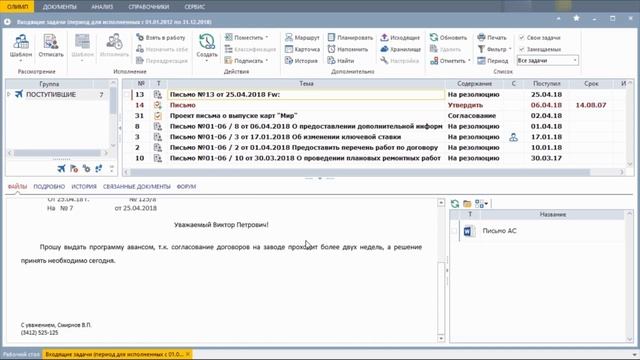Image resolution: width=640 pixels, height=360 pixels.
Task: Sort list by Тема column header
Action: (x=306, y=84)
